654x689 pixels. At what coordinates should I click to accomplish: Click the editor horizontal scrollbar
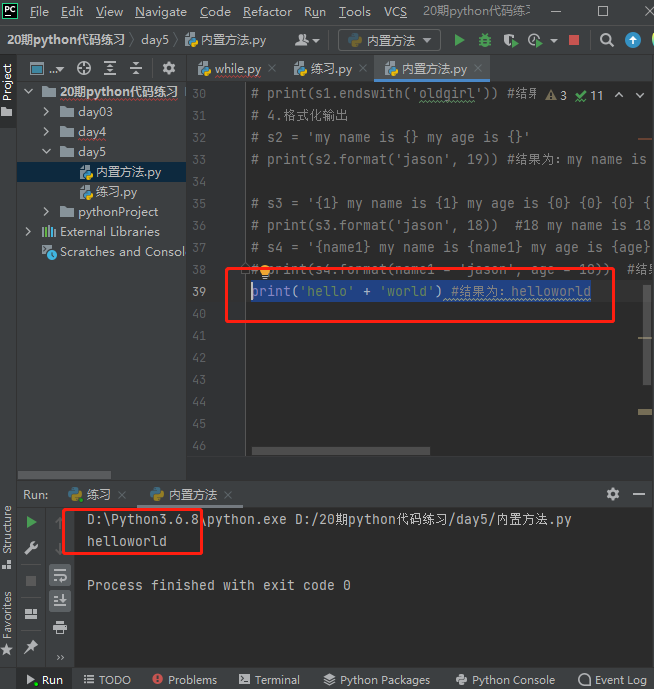[341, 451]
